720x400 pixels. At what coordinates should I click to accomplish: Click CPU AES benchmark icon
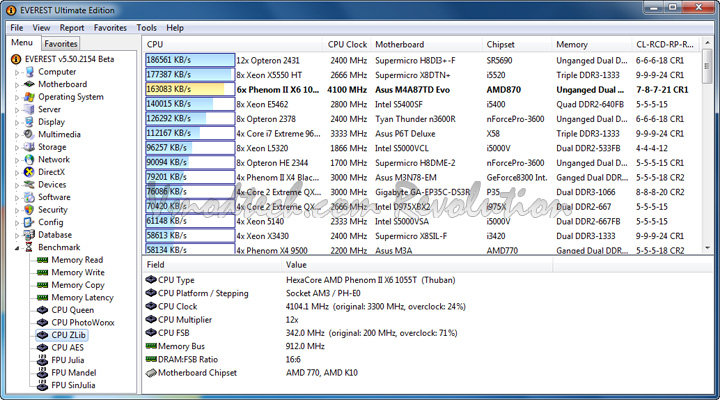click(42, 348)
